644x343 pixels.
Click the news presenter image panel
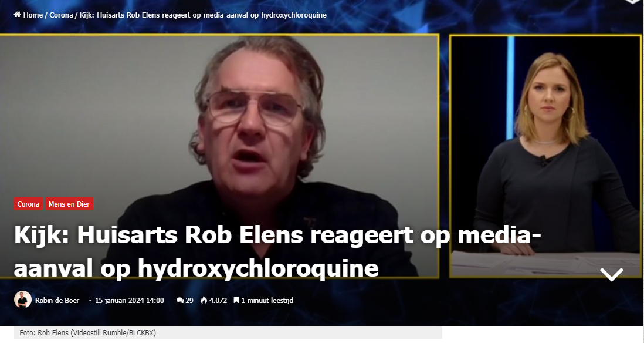545,156
